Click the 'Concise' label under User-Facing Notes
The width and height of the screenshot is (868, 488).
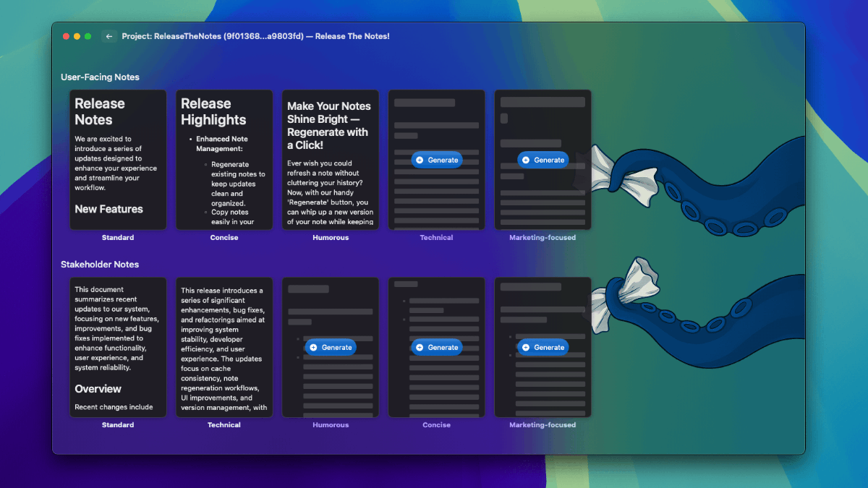coord(224,237)
